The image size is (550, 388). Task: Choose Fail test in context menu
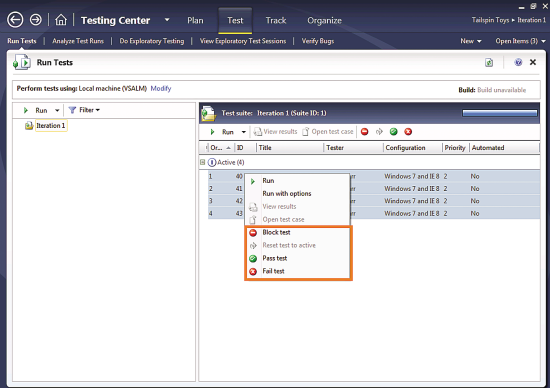pos(298,271)
